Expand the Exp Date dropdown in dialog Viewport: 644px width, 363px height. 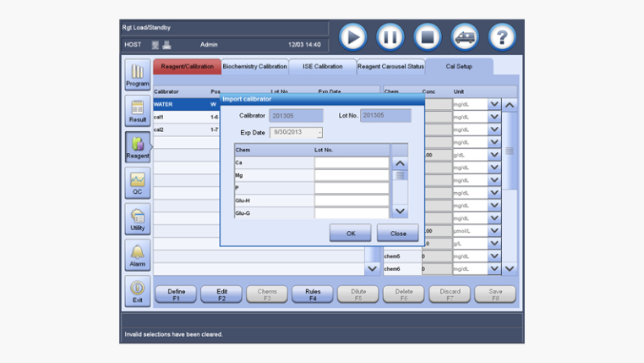[x=319, y=133]
